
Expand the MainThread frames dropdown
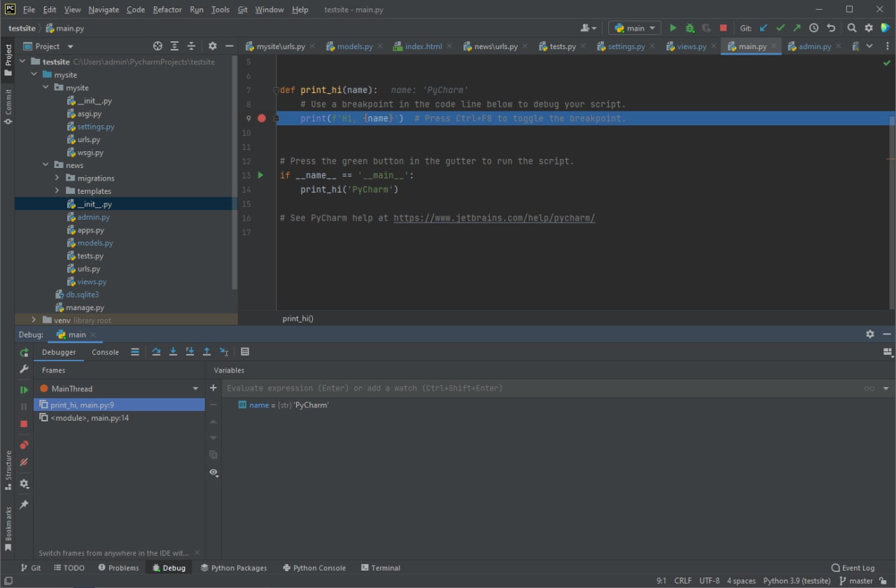click(195, 388)
